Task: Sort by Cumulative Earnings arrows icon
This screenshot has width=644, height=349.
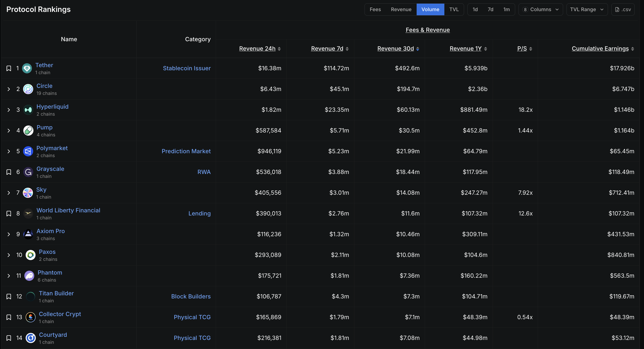Action: click(633, 49)
